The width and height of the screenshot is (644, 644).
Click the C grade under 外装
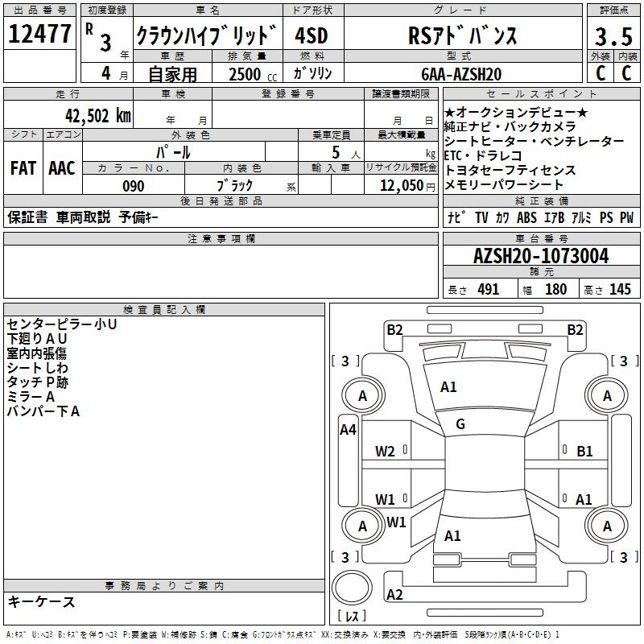coord(601,73)
